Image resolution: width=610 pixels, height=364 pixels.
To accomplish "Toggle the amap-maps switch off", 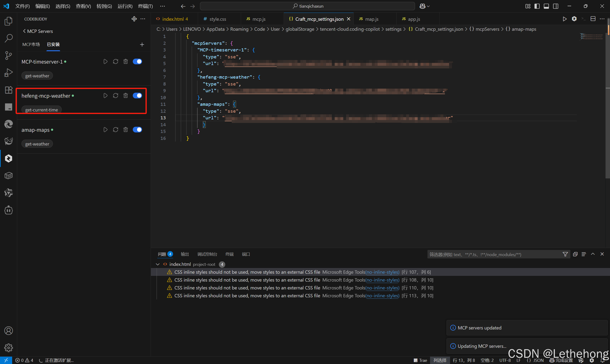I will coord(137,130).
